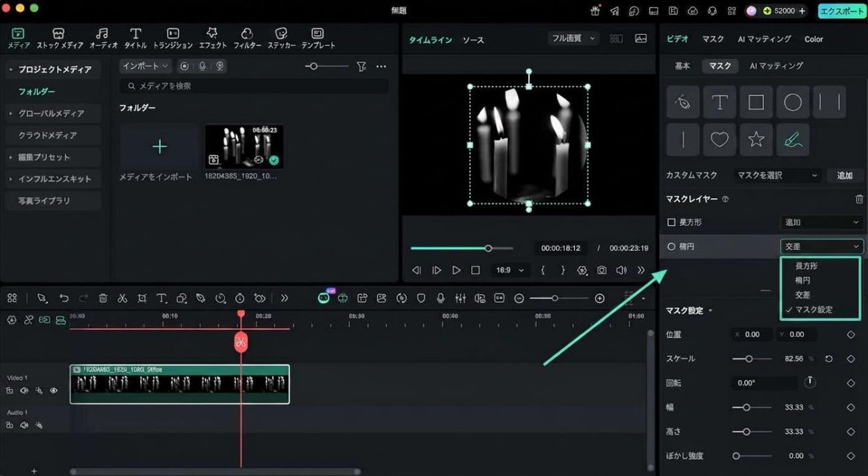Toggle 位置 keyframe diamond
Viewport: 868px width, 476px height.
(x=851, y=334)
